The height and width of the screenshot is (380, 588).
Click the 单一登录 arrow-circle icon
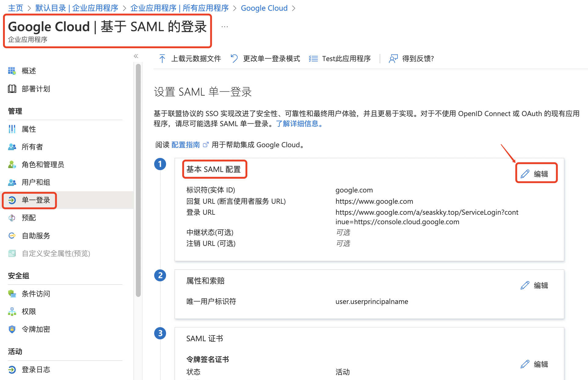(x=12, y=200)
